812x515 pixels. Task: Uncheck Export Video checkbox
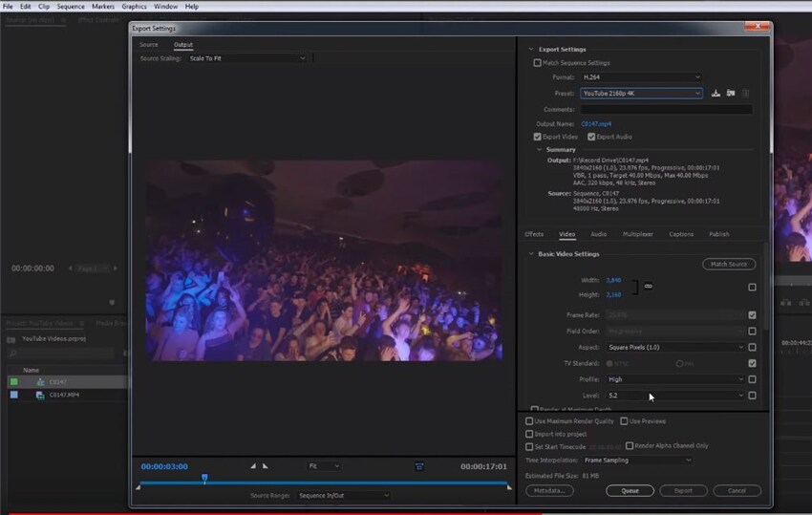coord(537,137)
